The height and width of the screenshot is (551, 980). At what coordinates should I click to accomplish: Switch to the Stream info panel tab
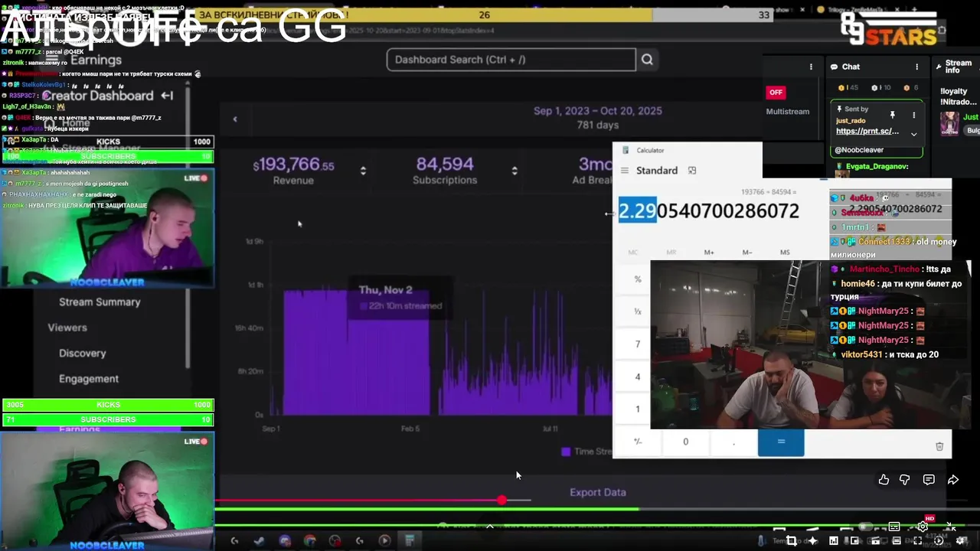pos(958,67)
